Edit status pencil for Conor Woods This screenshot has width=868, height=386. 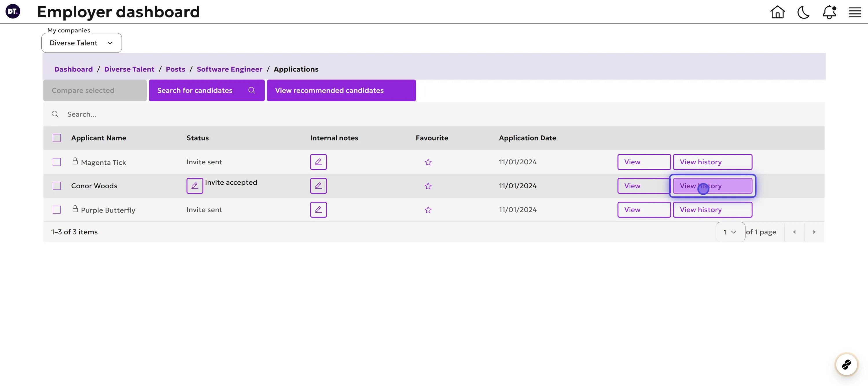click(x=195, y=186)
